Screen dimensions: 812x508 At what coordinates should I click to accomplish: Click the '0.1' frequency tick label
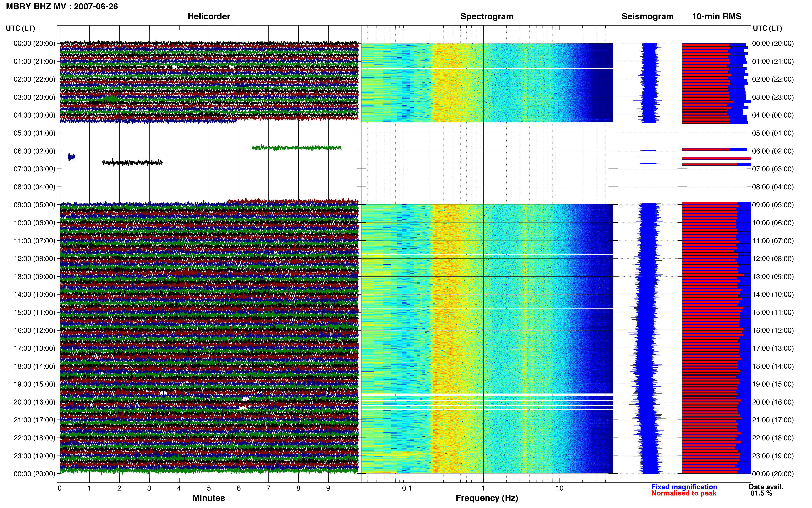tap(407, 488)
